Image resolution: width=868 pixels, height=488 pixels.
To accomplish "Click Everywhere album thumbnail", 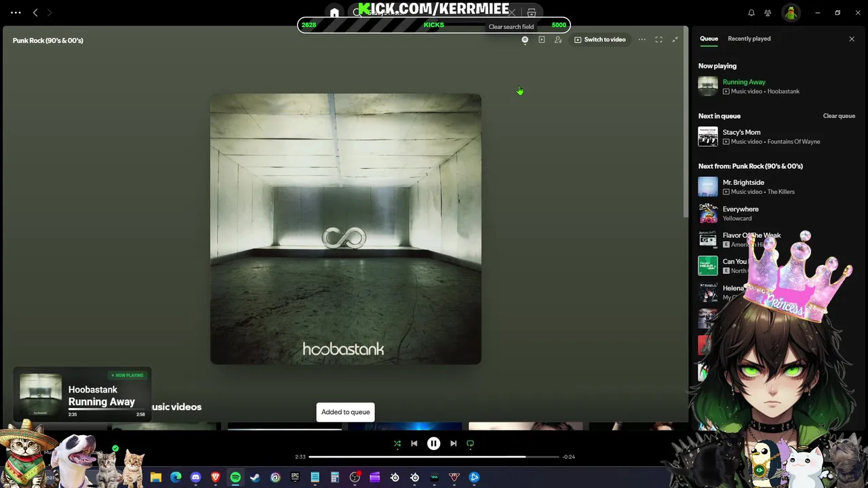I will click(708, 213).
